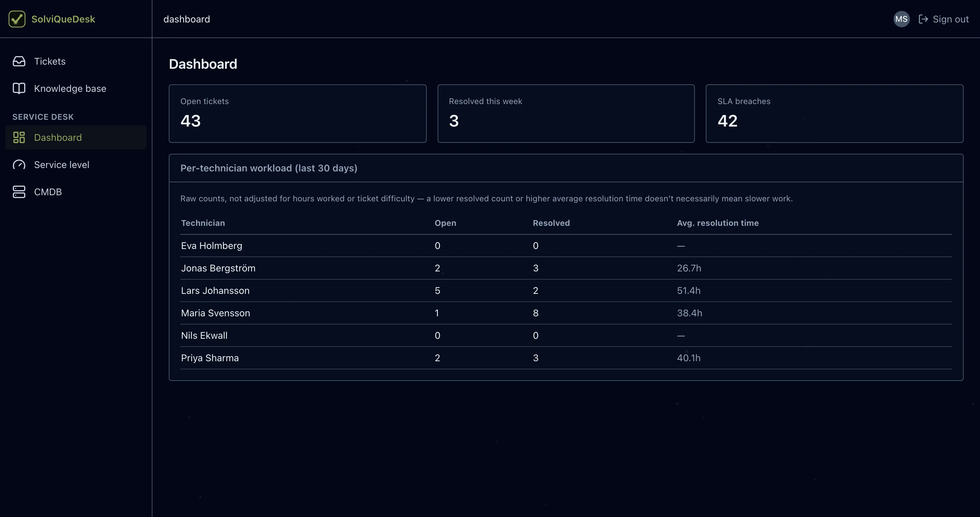Click the 38.4h resolution time cell

click(689, 313)
